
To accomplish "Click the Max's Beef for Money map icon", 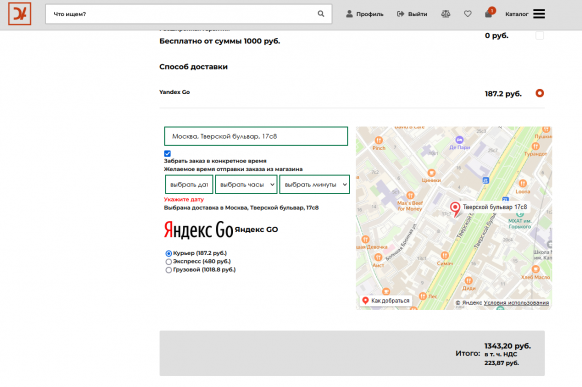I will click(410, 195).
